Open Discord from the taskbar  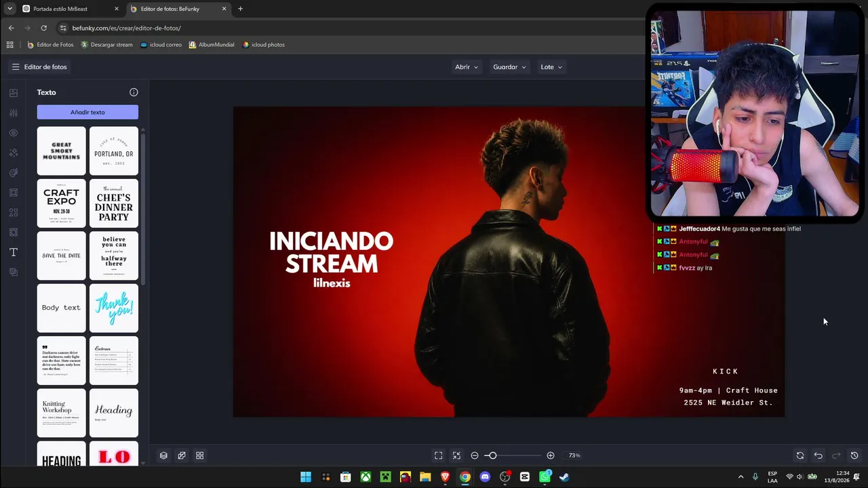pos(485,477)
